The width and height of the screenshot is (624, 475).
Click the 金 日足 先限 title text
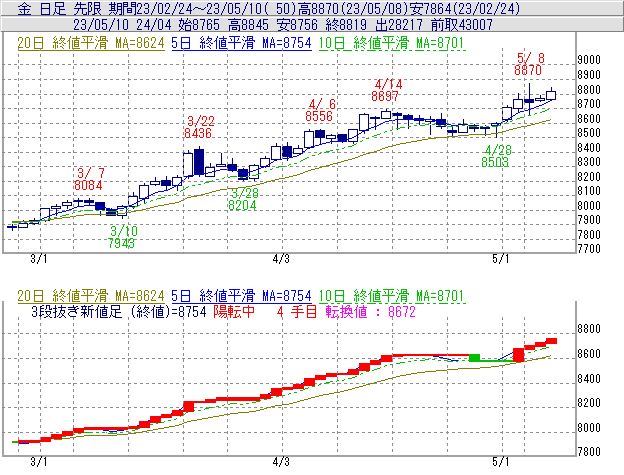(59, 9)
